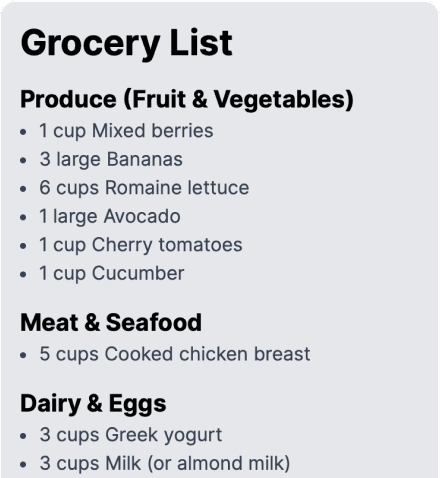Click the Dairy & Eggs heading
The height and width of the screenshot is (478, 440).
pos(93,404)
